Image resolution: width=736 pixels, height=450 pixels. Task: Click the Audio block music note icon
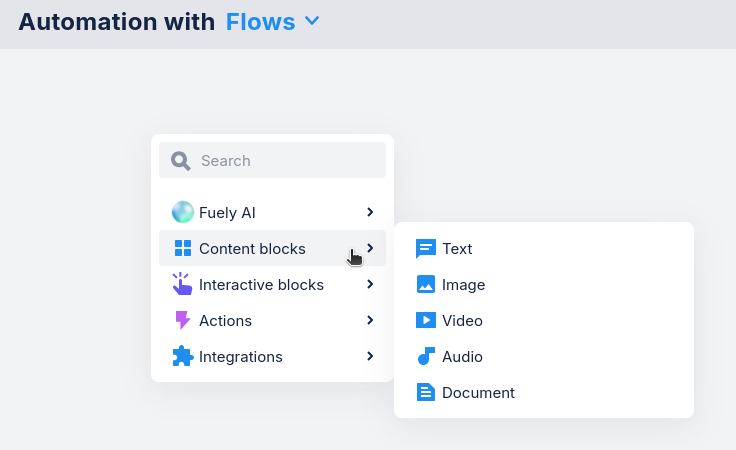click(426, 357)
